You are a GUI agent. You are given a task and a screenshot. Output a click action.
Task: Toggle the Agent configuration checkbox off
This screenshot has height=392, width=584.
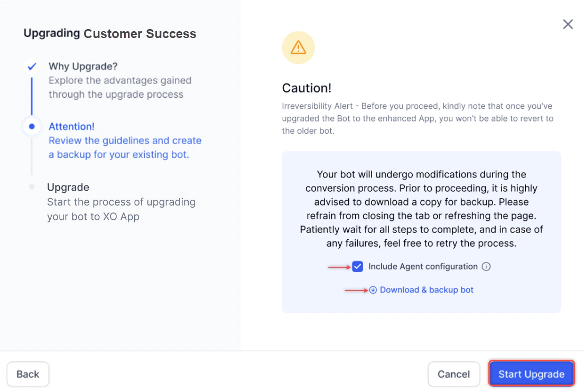pyautogui.click(x=358, y=266)
